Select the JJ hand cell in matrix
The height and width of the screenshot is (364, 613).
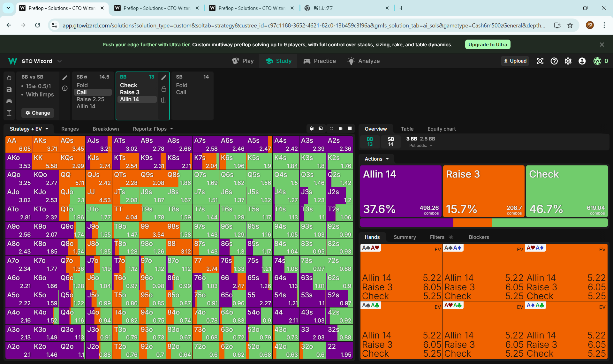tap(99, 196)
